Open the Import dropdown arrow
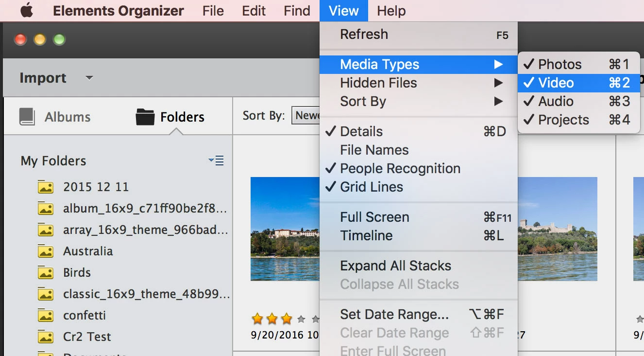This screenshot has width=644, height=356. pos(89,78)
